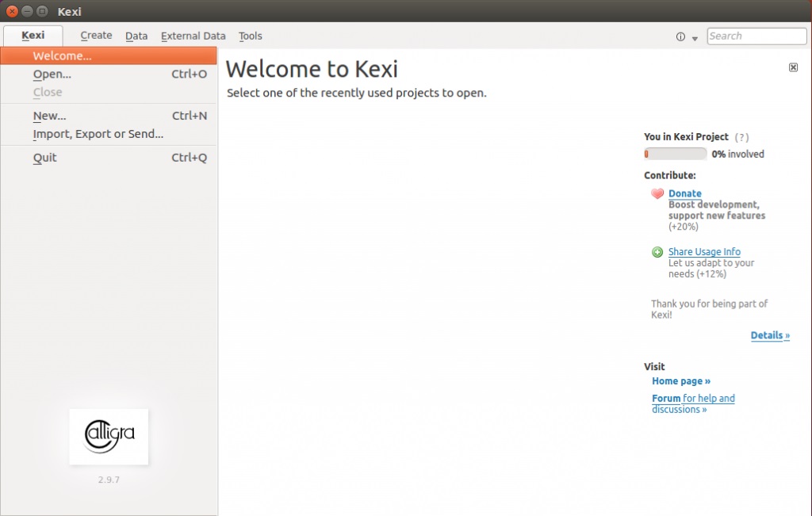Screen dimensions: 812x516
Task: Maximize the Kexi window
Action: 43,11
